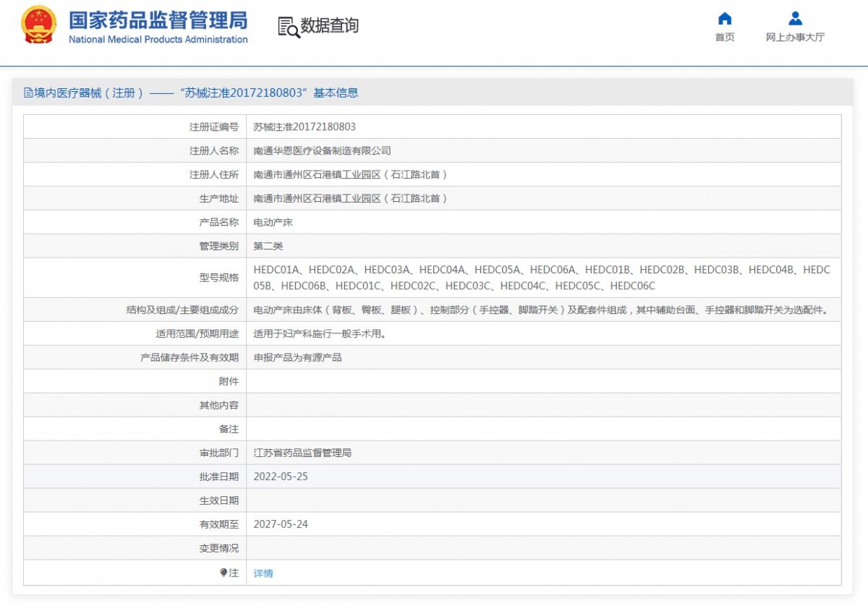Click the national emblem logo
The width and height of the screenshot is (868, 614).
[x=38, y=25]
